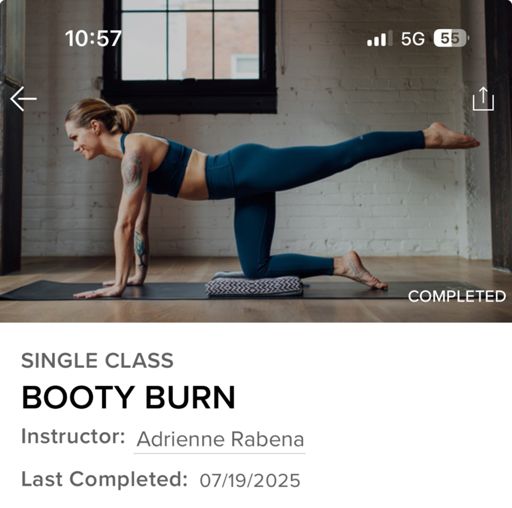Image resolution: width=512 pixels, height=508 pixels.
Task: Open the Booty Burn cover photo
Action: pos(256,161)
